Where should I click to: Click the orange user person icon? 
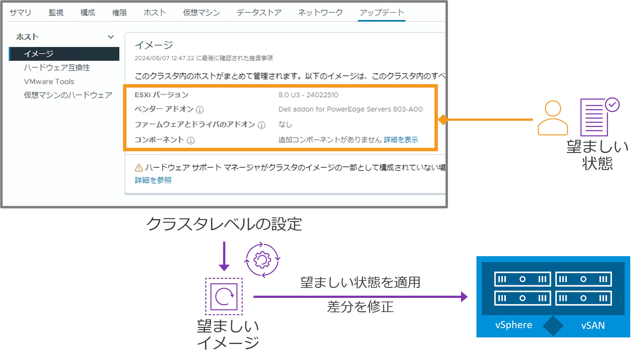click(x=552, y=118)
